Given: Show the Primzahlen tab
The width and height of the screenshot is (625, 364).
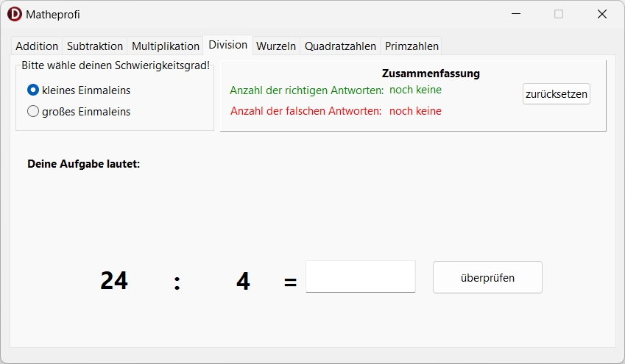Looking at the screenshot, I should 412,46.
